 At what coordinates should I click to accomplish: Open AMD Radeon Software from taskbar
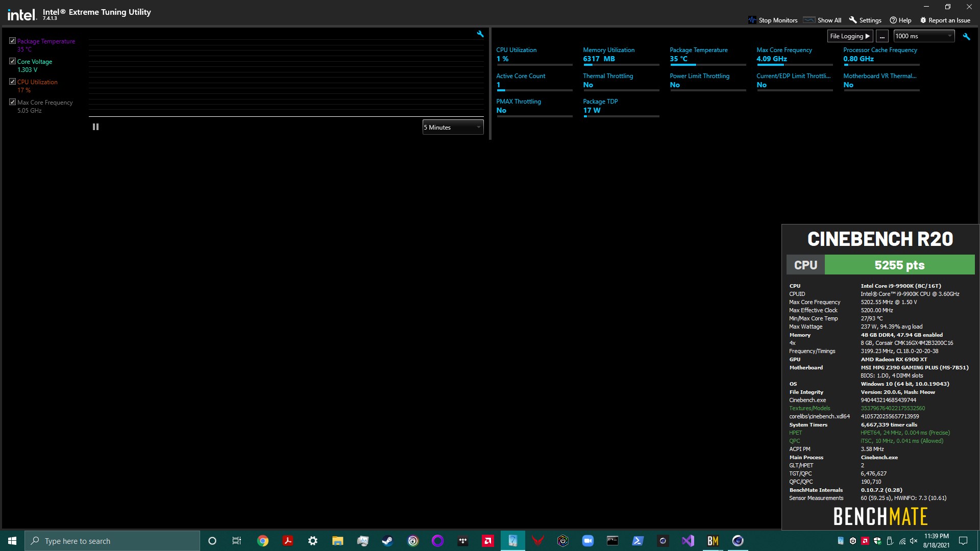(x=488, y=541)
